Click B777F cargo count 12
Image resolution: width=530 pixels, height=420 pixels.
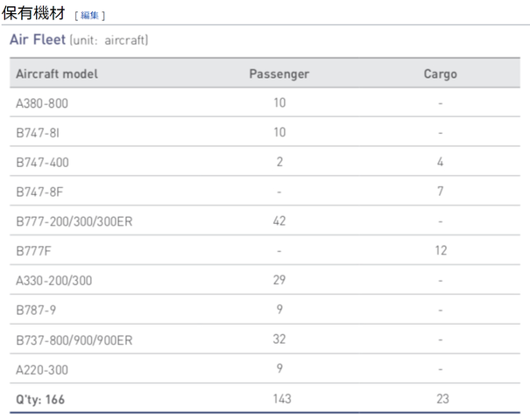(441, 250)
